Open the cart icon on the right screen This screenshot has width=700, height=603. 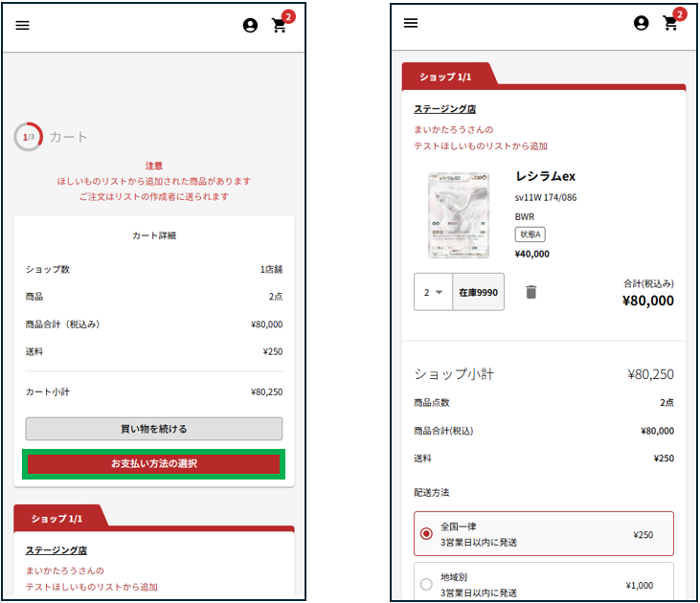click(x=671, y=23)
